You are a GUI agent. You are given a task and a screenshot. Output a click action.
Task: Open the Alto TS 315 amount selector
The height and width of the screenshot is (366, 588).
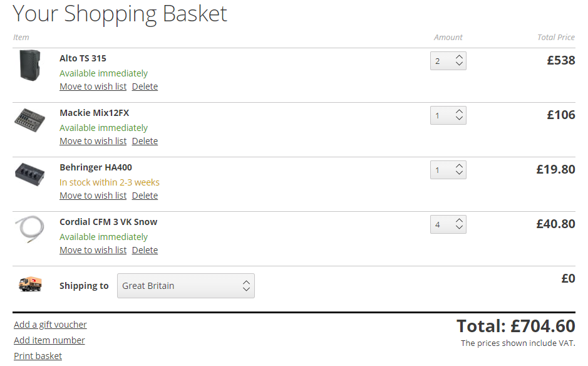[x=448, y=61]
